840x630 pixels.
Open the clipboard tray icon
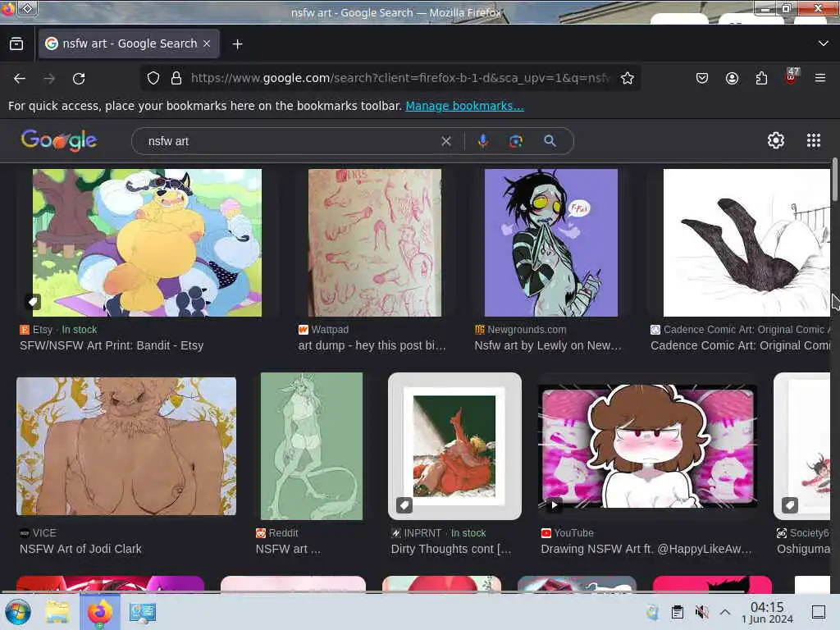point(677,612)
